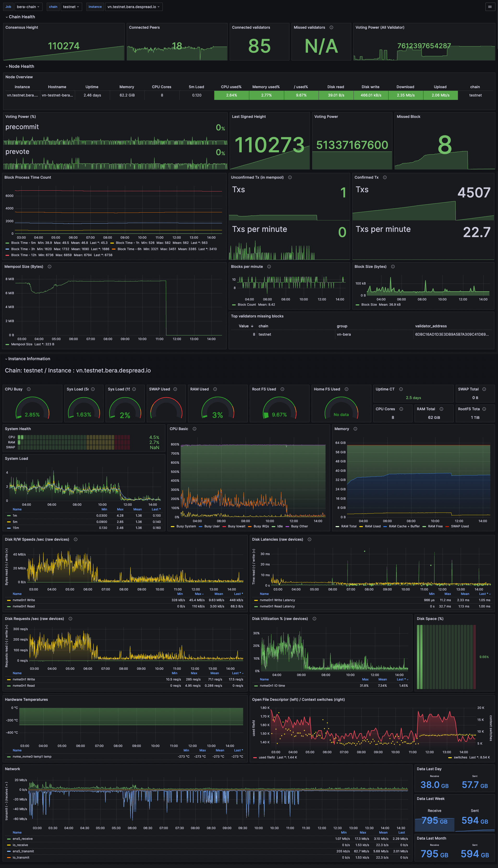The image size is (498, 868).
Task: Collapse the Chain Health row
Action: 21,17
